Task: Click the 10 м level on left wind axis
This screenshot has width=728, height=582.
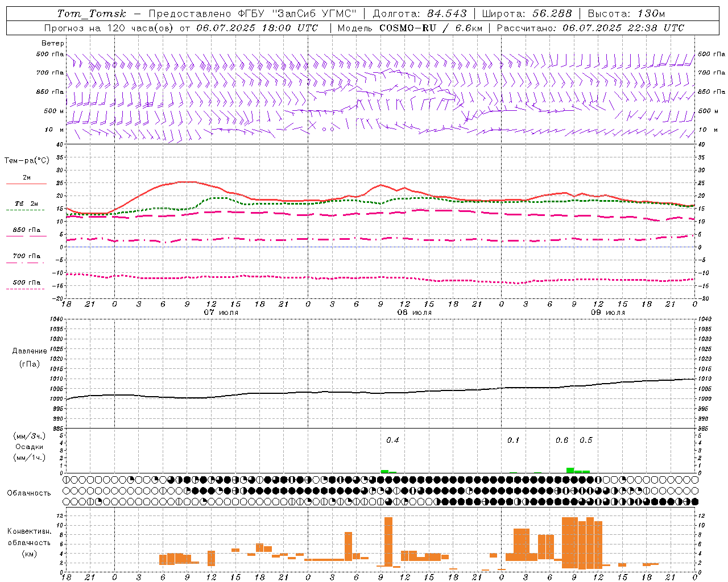Action: (54, 130)
